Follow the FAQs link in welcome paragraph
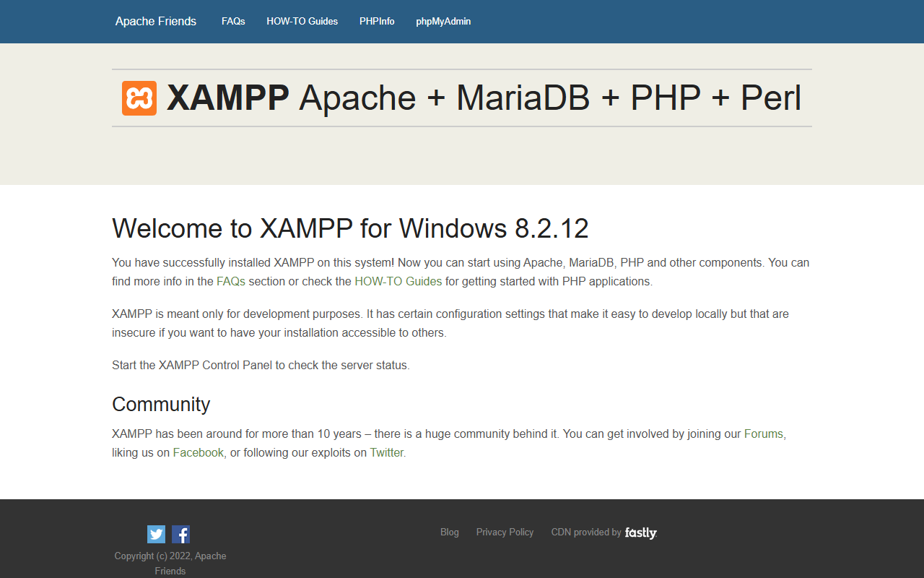Image resolution: width=924 pixels, height=578 pixels. click(231, 281)
